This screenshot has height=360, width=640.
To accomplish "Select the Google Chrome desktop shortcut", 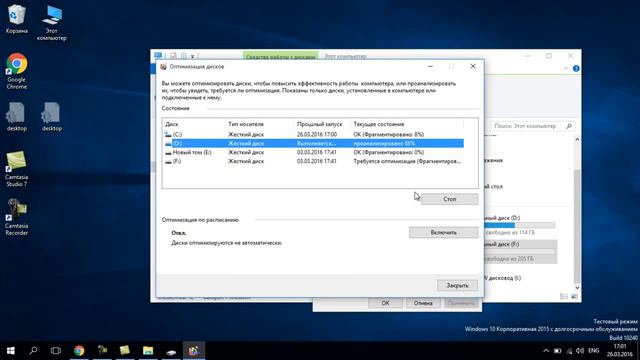I will 16,71.
